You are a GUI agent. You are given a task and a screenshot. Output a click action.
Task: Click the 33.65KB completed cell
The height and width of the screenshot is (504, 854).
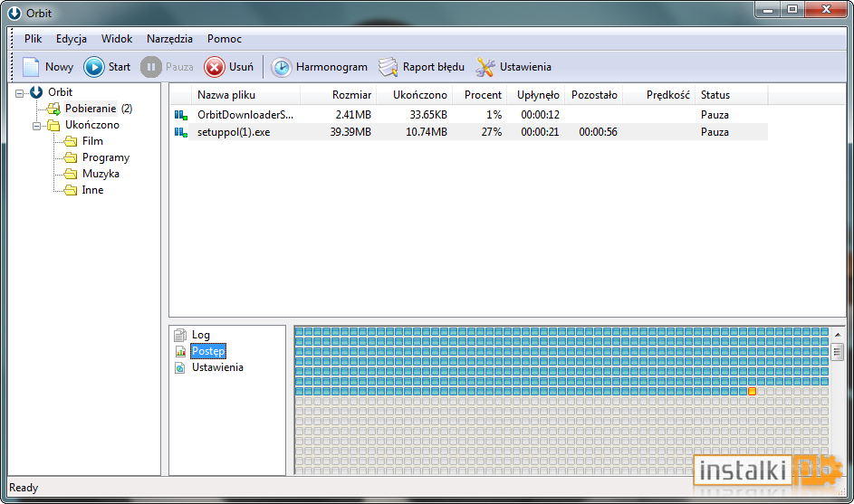[428, 115]
